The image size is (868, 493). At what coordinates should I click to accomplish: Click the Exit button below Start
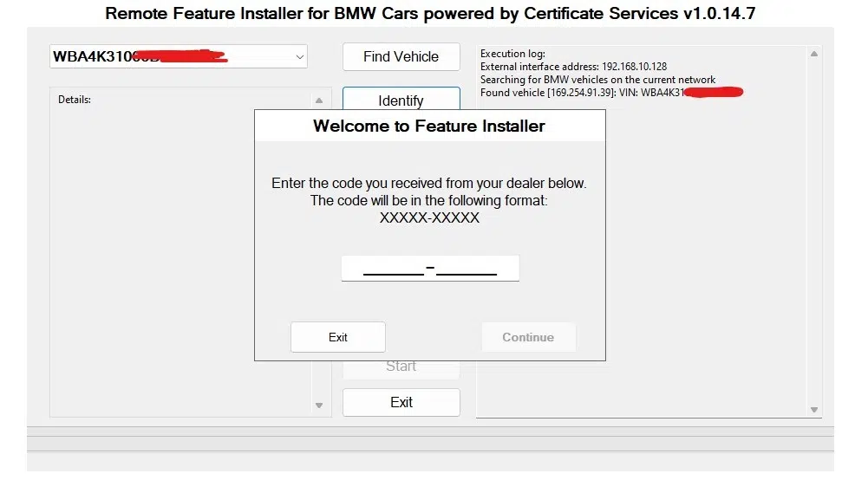(x=401, y=402)
